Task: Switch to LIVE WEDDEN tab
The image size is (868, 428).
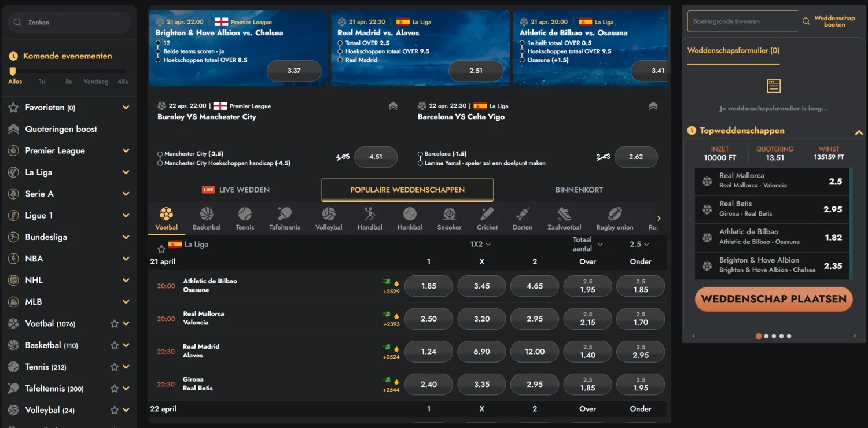Action: pos(236,190)
